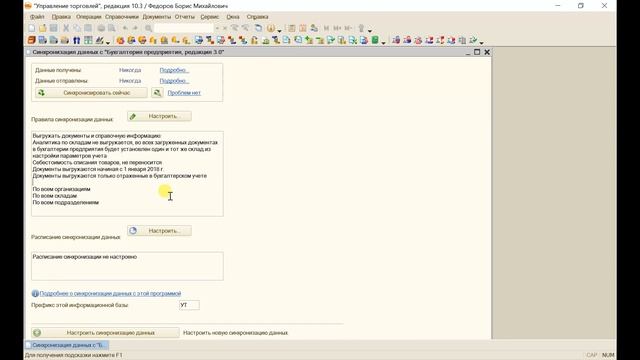Open the Правка menu

pyautogui.click(x=61, y=17)
